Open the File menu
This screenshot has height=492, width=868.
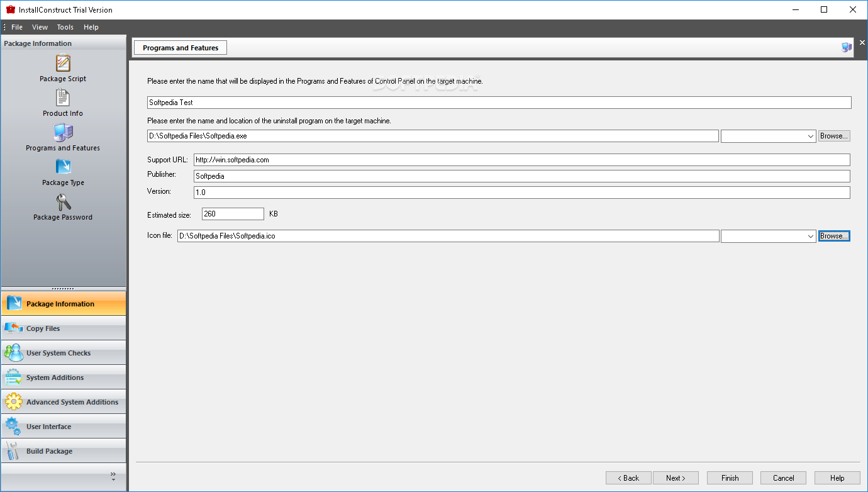17,27
